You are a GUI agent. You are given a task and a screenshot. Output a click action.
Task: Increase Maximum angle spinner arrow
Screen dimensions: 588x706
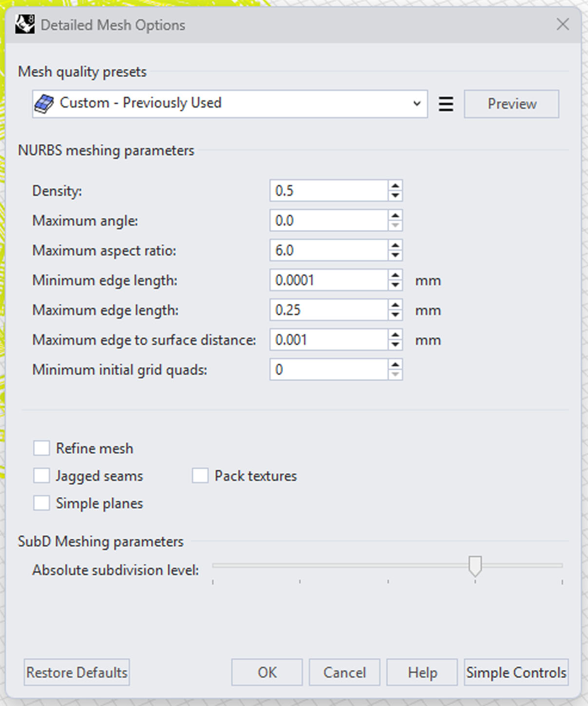tap(395, 215)
